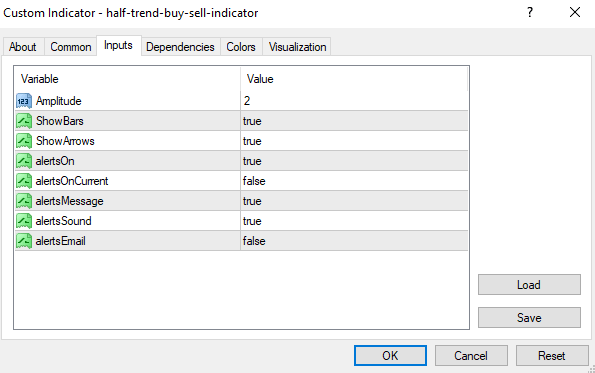Click the alertsMessage variable name
595x373 pixels.
(69, 201)
